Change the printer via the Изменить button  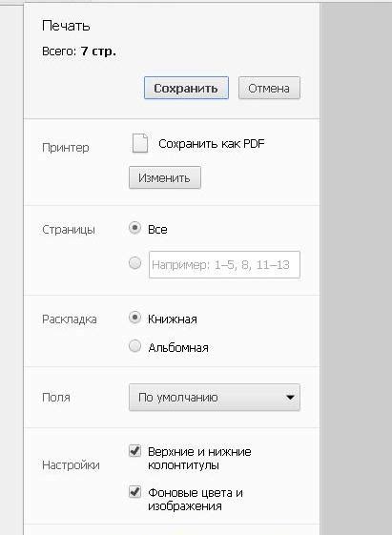(x=164, y=177)
